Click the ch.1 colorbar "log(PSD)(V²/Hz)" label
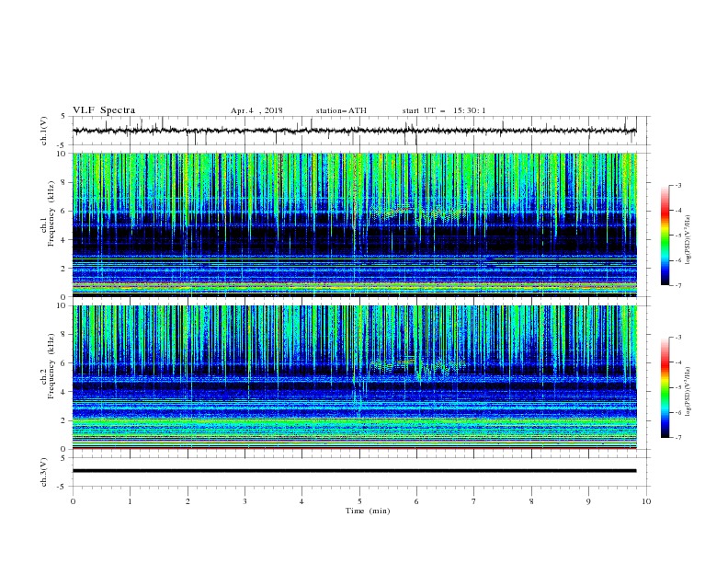The height and width of the screenshot is (563, 728). (x=688, y=239)
